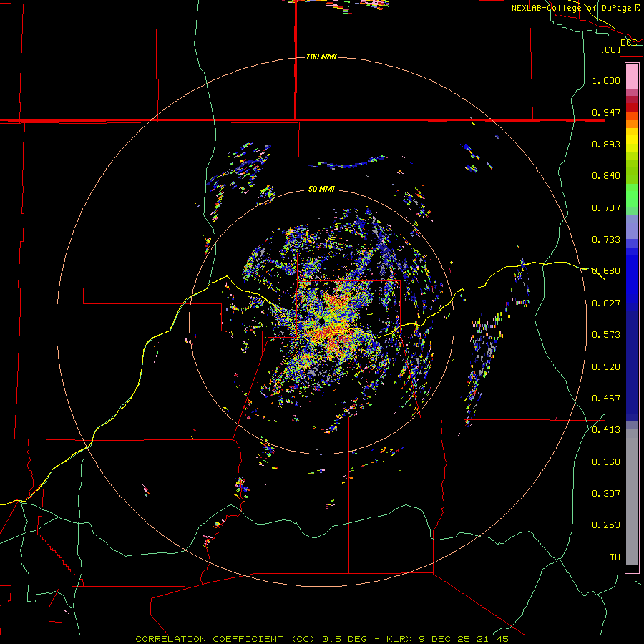This screenshot has height=644, width=644.
Task: Click the 0.413 scale value
Action: [x=606, y=430]
